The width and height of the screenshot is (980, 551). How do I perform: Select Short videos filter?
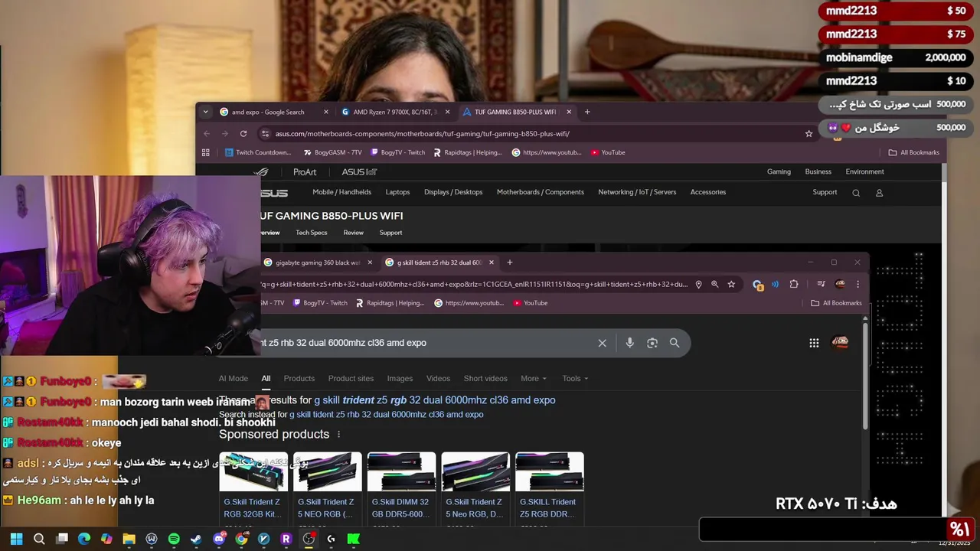(x=485, y=379)
